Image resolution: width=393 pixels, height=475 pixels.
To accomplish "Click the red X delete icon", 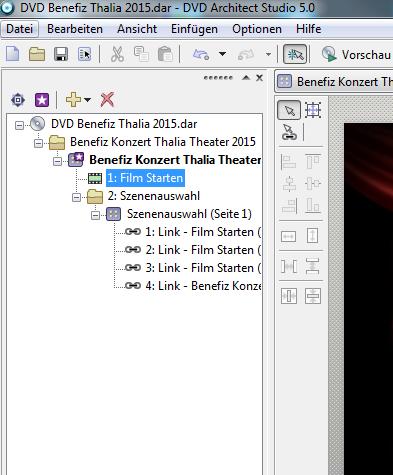I will tap(107, 100).
